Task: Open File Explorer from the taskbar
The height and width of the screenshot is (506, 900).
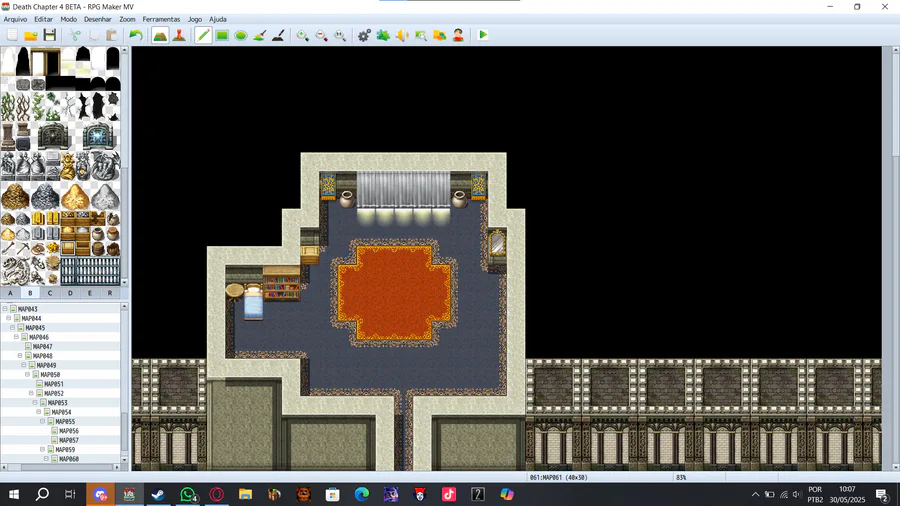Action: 246,494
